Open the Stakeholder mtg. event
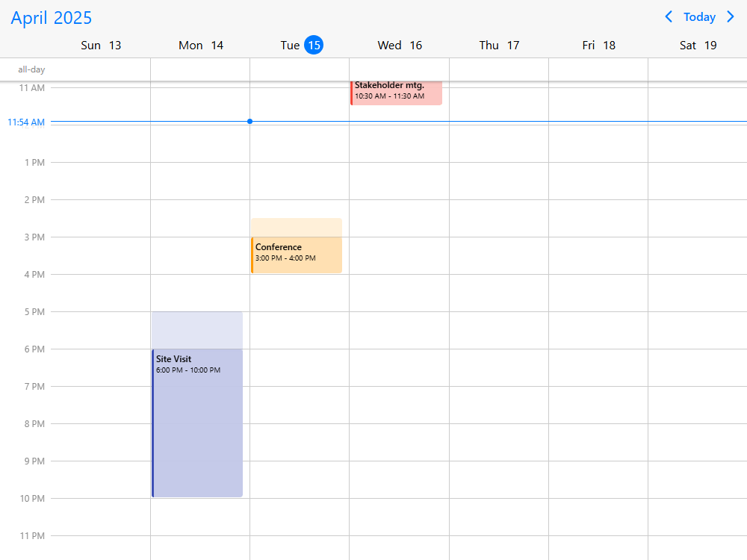 tap(397, 93)
